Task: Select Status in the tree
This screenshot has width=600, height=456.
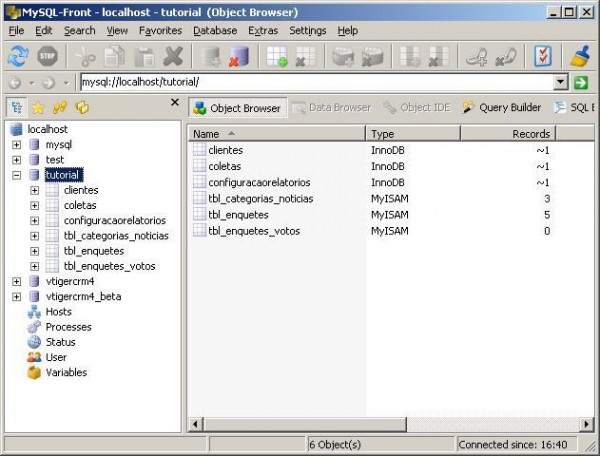Action: coord(60,342)
